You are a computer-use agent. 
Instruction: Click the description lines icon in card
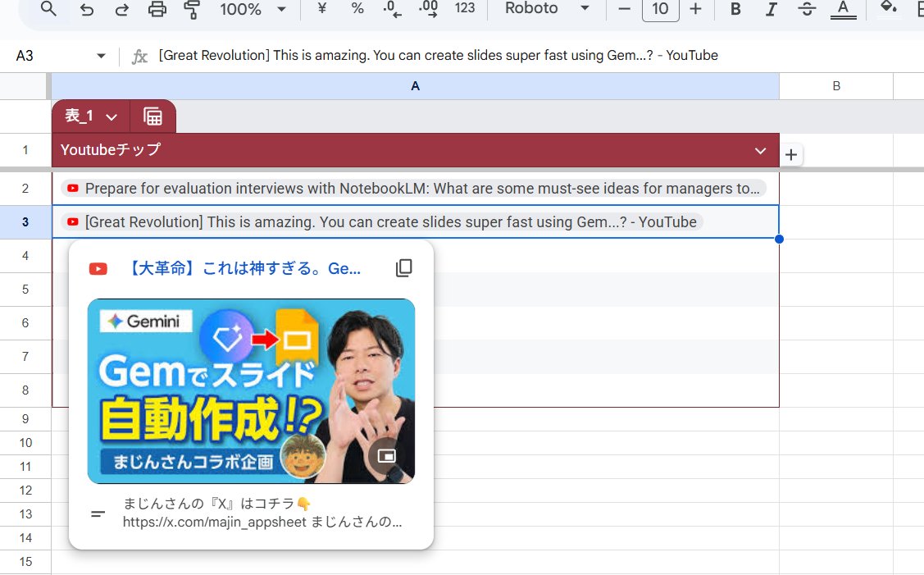coord(98,513)
